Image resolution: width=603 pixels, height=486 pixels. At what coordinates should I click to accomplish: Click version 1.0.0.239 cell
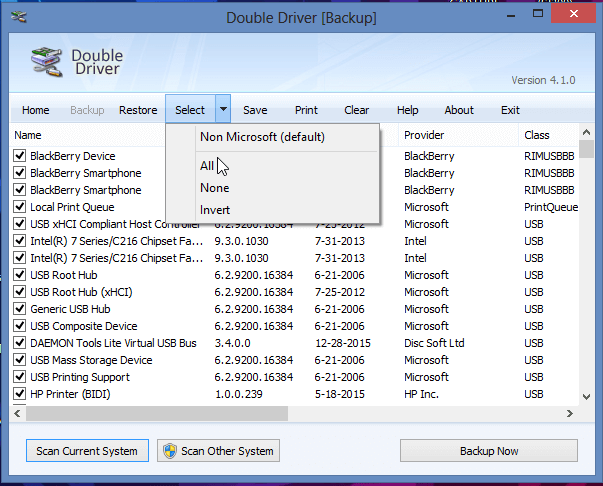click(x=238, y=394)
